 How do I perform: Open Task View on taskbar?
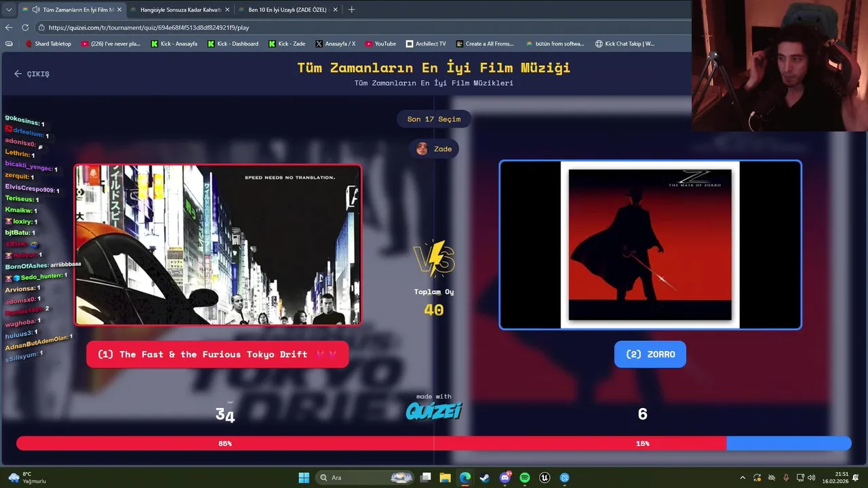coord(426,478)
